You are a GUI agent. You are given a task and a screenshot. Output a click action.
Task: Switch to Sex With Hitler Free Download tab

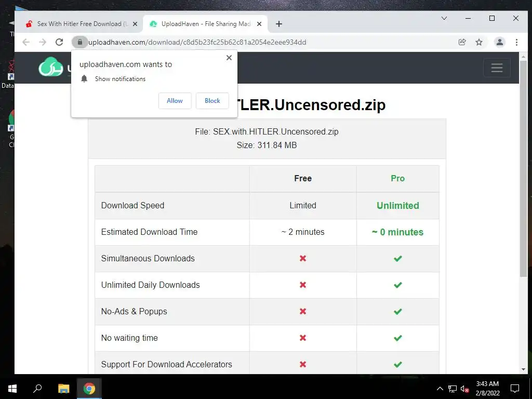[82, 24]
